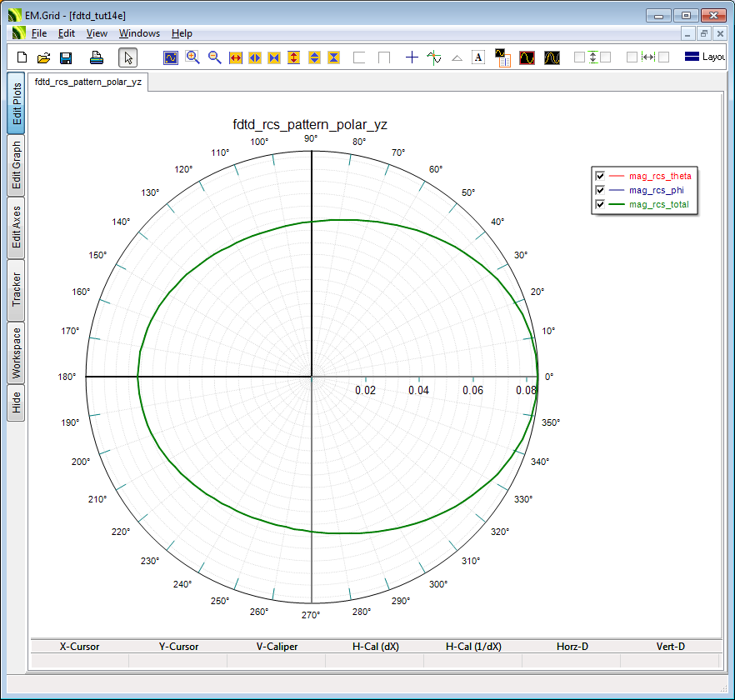Click the text annotation 'A' tool
The height and width of the screenshot is (700, 735).
478,57
